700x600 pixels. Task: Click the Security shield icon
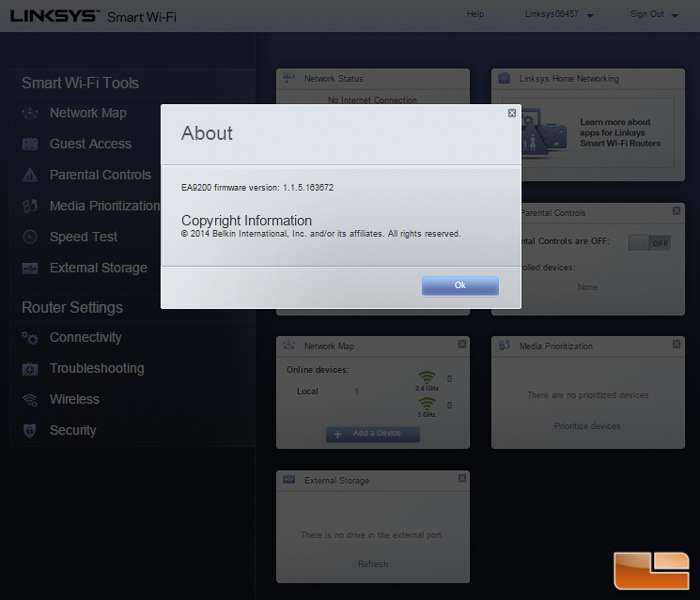pos(29,430)
